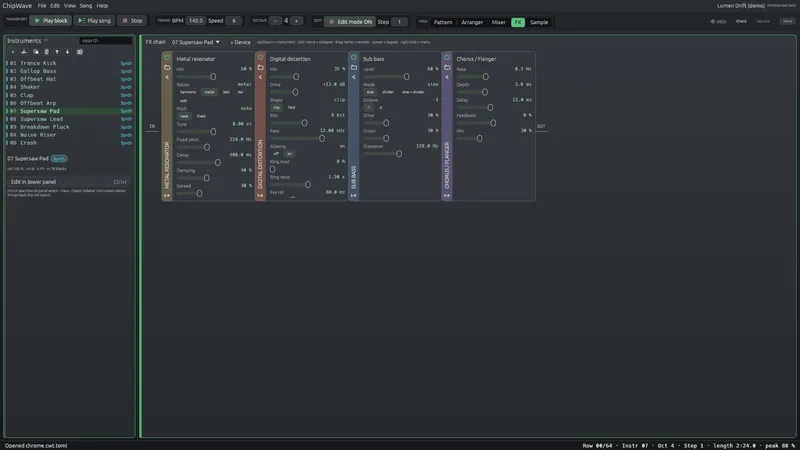
Task: Delete instrument with the trash icon
Action: (x=46, y=52)
